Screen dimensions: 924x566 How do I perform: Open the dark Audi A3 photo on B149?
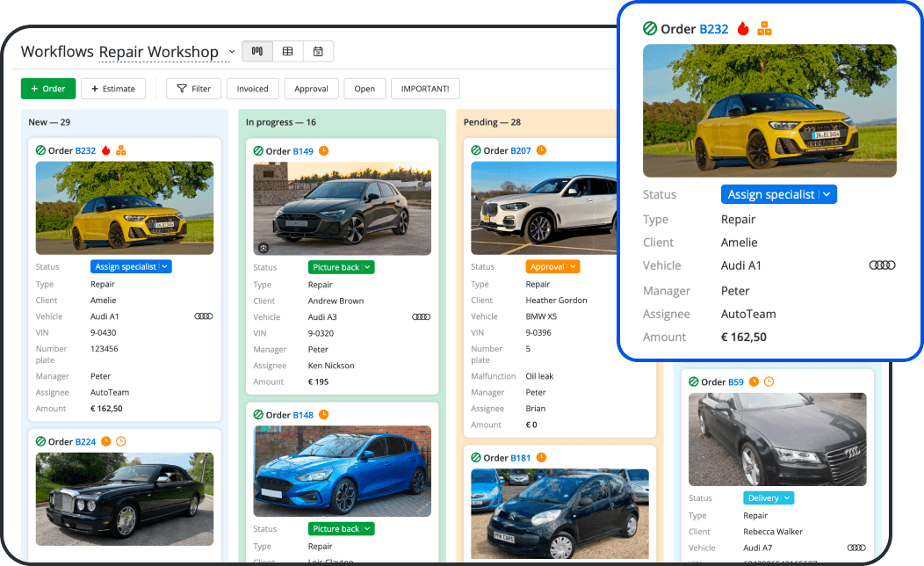pyautogui.click(x=342, y=208)
